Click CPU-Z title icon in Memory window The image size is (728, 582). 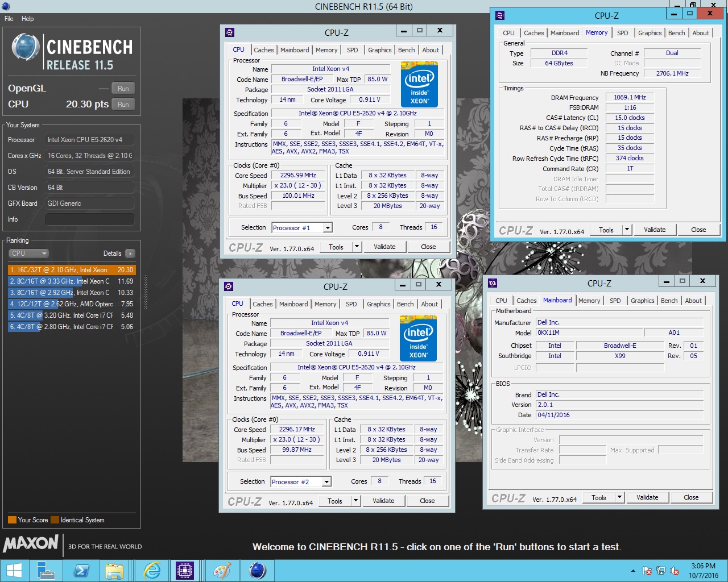coord(499,15)
